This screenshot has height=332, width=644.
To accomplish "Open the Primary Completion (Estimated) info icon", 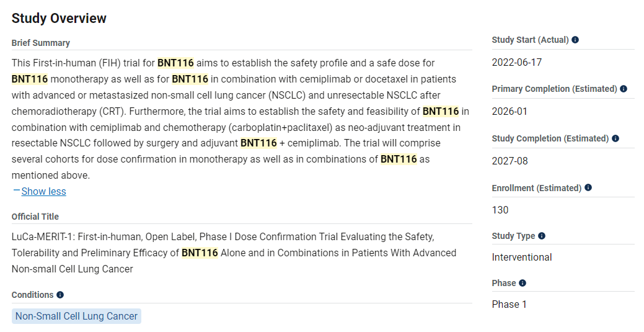I will 624,89.
